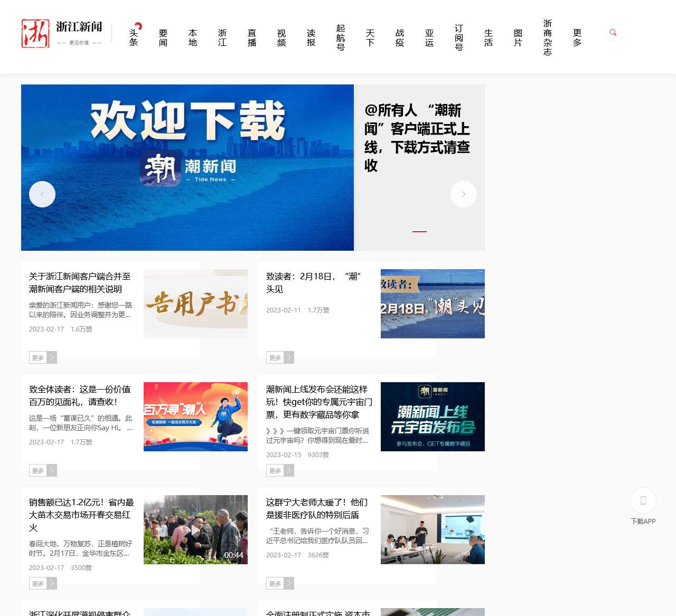
Task: Click the 9303赞 like count
Action: coord(318,455)
